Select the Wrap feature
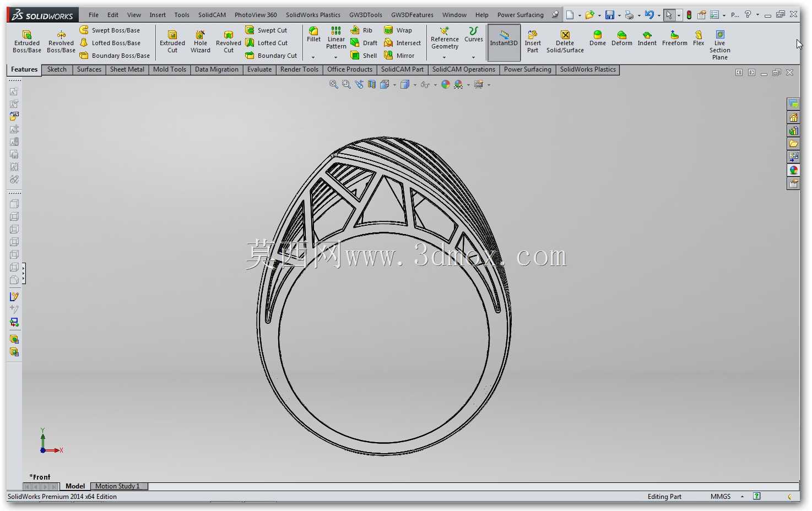Image resolution: width=812 pixels, height=511 pixels. pos(398,30)
